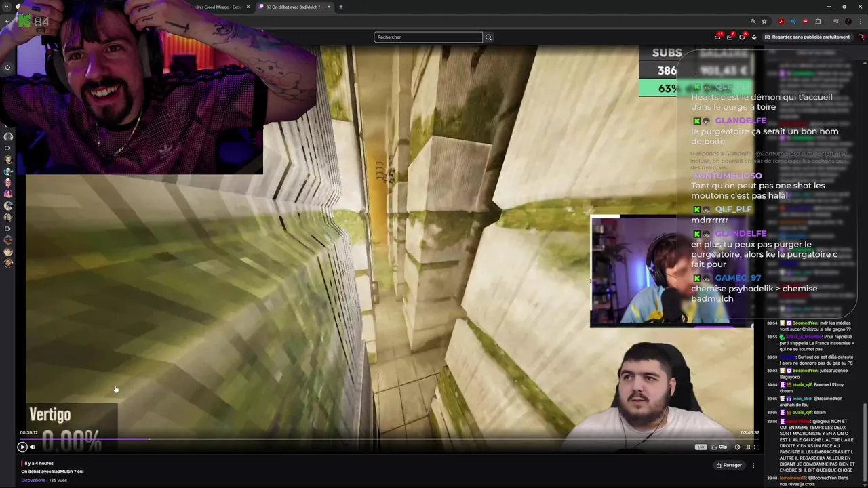The image size is (868, 488).
Task: Open the more options menu beside Partager
Action: coord(753,465)
